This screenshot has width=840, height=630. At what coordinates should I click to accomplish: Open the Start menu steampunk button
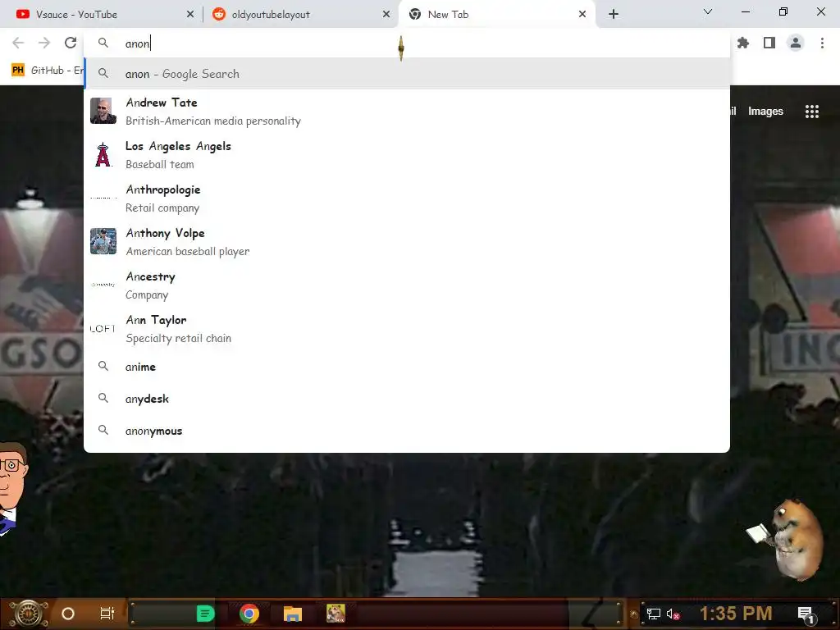click(x=29, y=614)
